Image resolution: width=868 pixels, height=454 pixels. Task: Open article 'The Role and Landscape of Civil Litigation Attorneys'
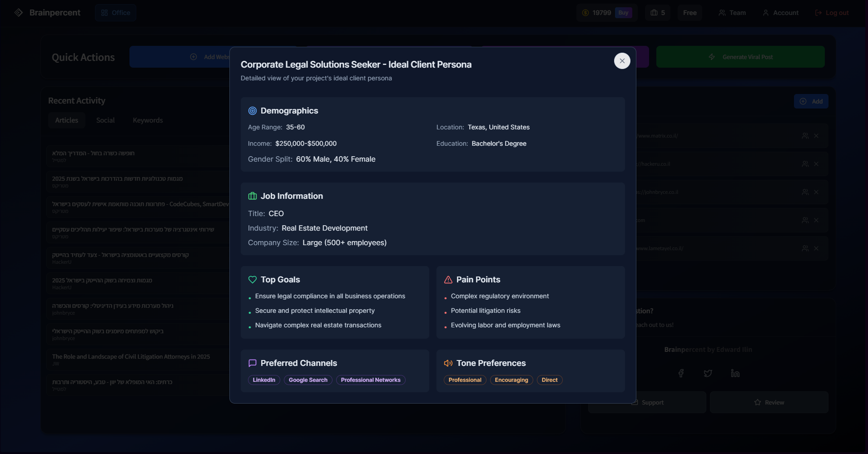131,357
